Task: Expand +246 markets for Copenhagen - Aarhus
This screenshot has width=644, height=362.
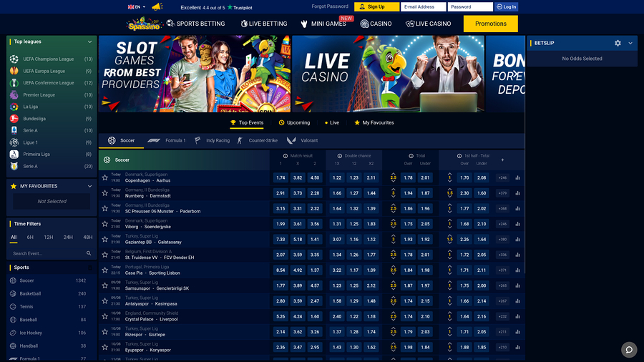Action: (502, 177)
